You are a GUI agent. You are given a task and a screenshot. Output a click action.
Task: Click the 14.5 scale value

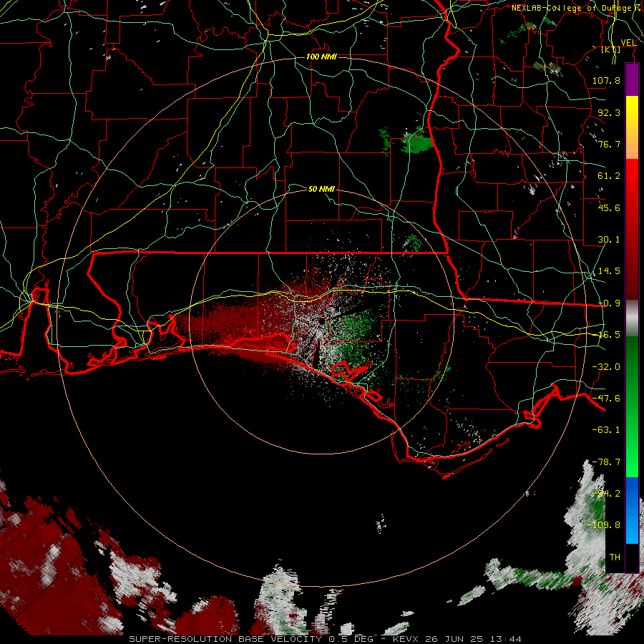(x=609, y=271)
